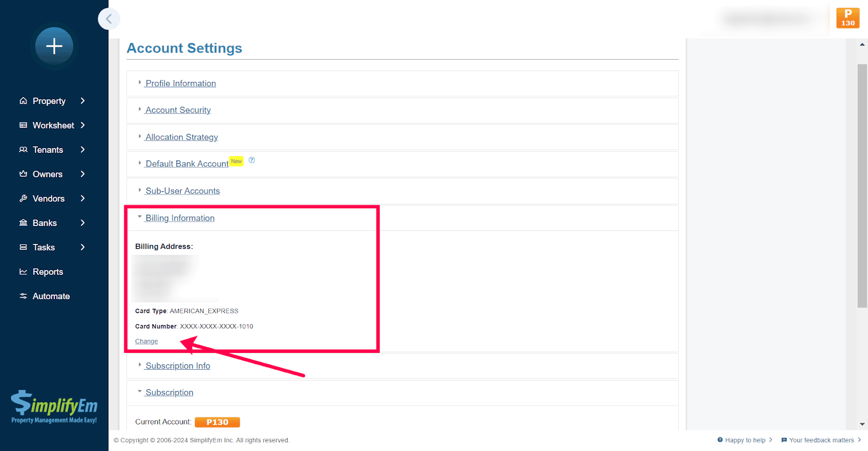This screenshot has width=868, height=451.
Task: Expand the Worksheet menu chevron
Action: click(82, 125)
